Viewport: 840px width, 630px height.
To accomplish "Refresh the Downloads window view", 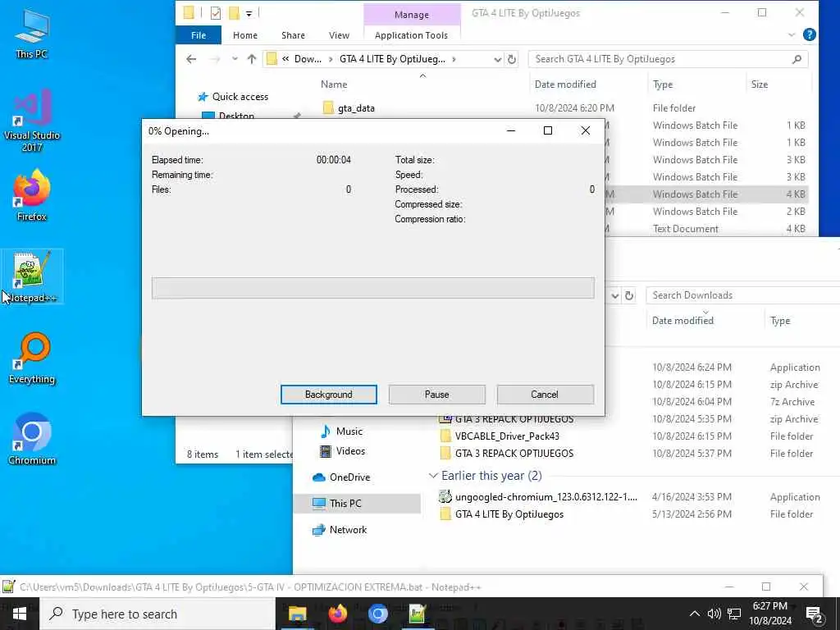I will point(629,295).
